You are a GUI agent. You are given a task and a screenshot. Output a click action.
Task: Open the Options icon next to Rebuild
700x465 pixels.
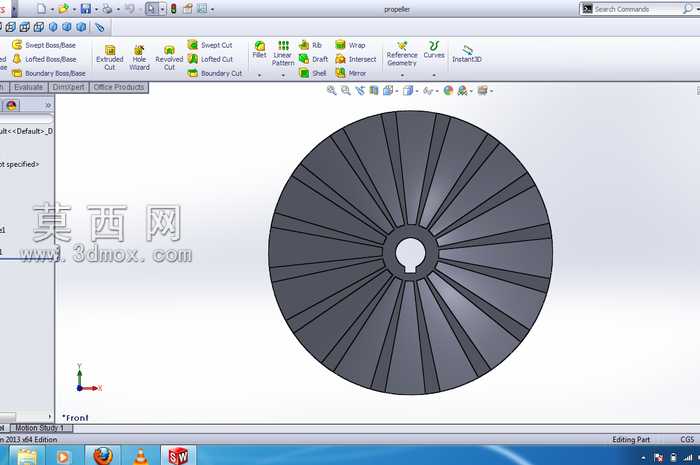pyautogui.click(x=188, y=8)
